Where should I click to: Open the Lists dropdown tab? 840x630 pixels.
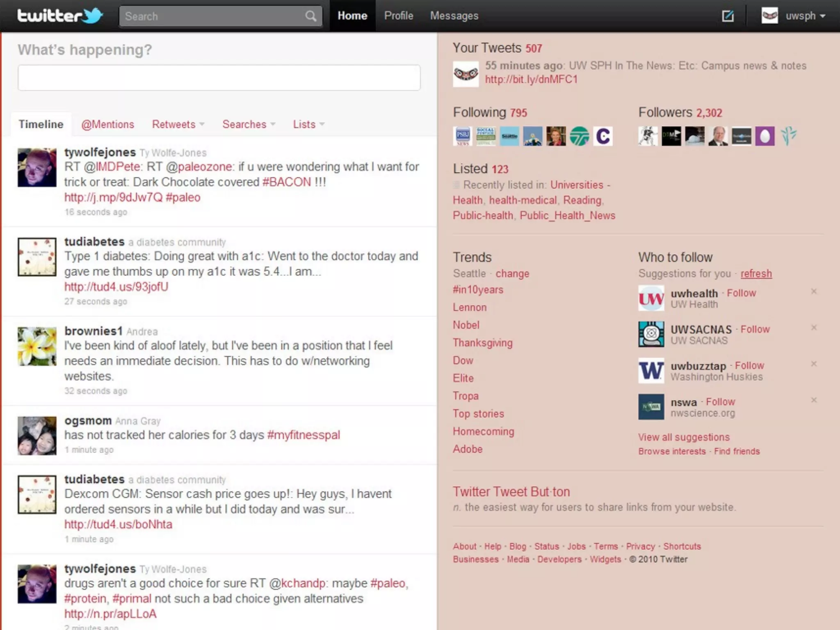(308, 124)
